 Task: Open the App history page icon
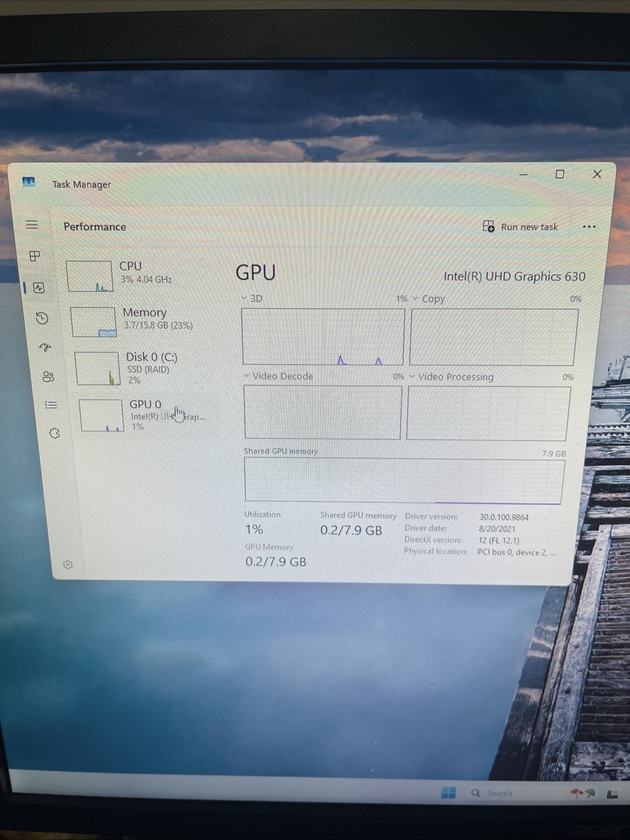[42, 318]
